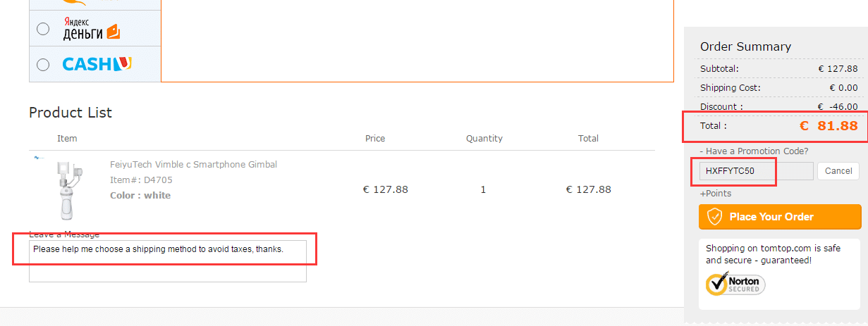Choose the CASHU payment radio button
The image size is (868, 326).
(x=43, y=65)
